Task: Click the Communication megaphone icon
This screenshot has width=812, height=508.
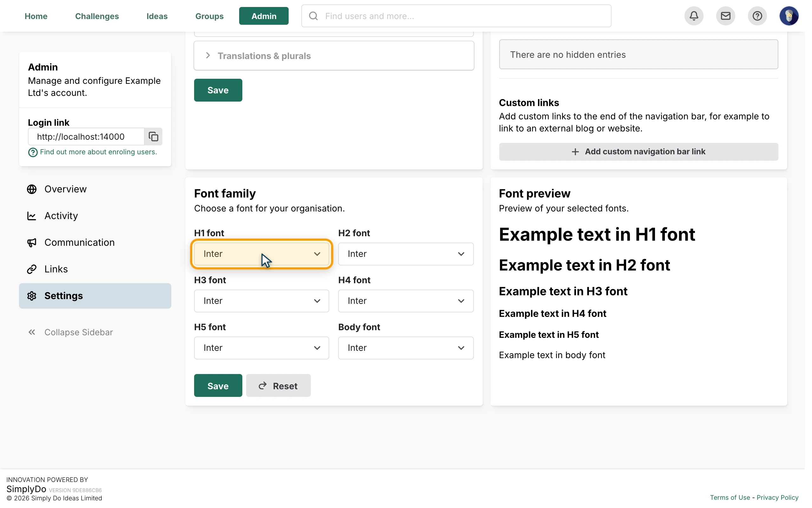Action: [32, 243]
